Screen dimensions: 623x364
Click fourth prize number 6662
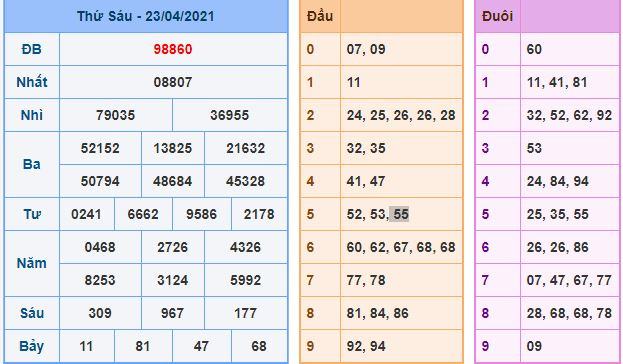[x=143, y=214]
